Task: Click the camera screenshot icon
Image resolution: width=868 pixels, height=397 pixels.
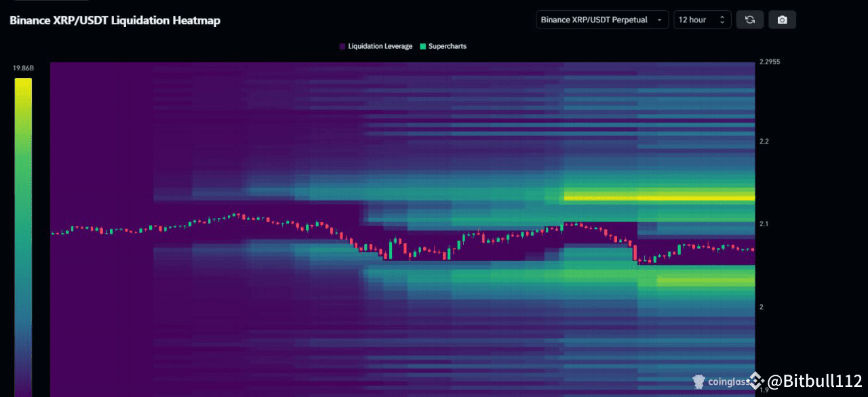Action: pyautogui.click(x=783, y=20)
